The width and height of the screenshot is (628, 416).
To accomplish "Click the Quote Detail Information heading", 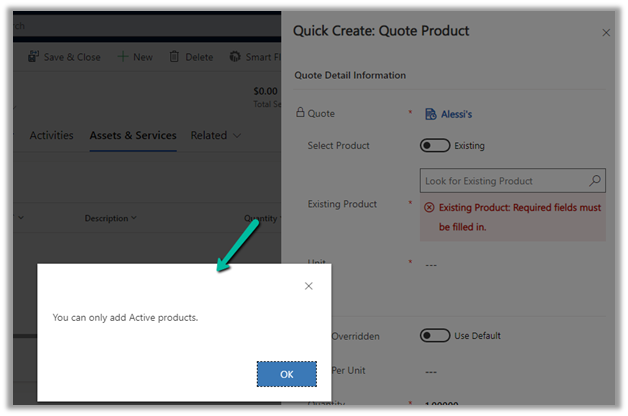I will [350, 75].
